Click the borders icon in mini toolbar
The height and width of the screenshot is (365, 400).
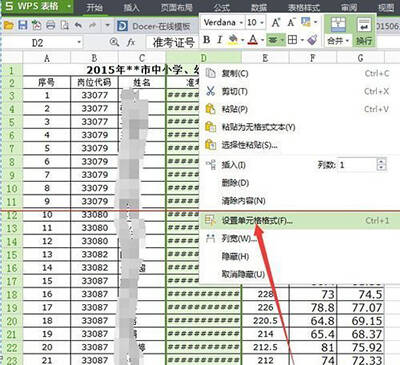coord(292,40)
